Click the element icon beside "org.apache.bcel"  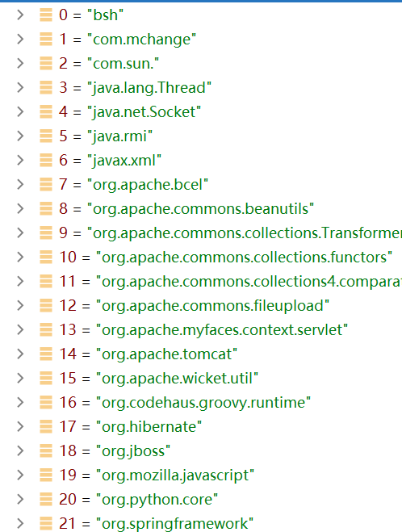pyautogui.click(x=46, y=185)
